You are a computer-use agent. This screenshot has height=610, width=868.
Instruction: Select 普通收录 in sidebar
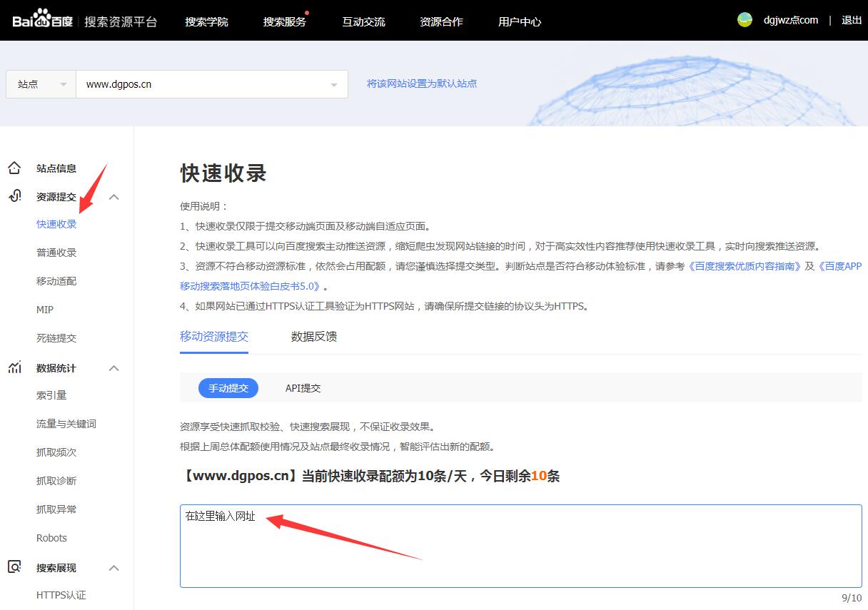click(x=56, y=253)
